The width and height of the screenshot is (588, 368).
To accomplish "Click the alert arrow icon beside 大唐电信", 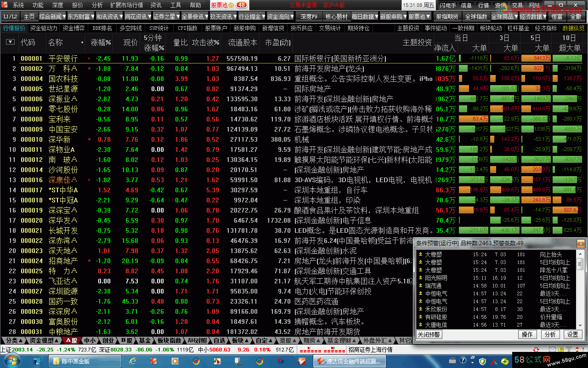I will [x=420, y=325].
